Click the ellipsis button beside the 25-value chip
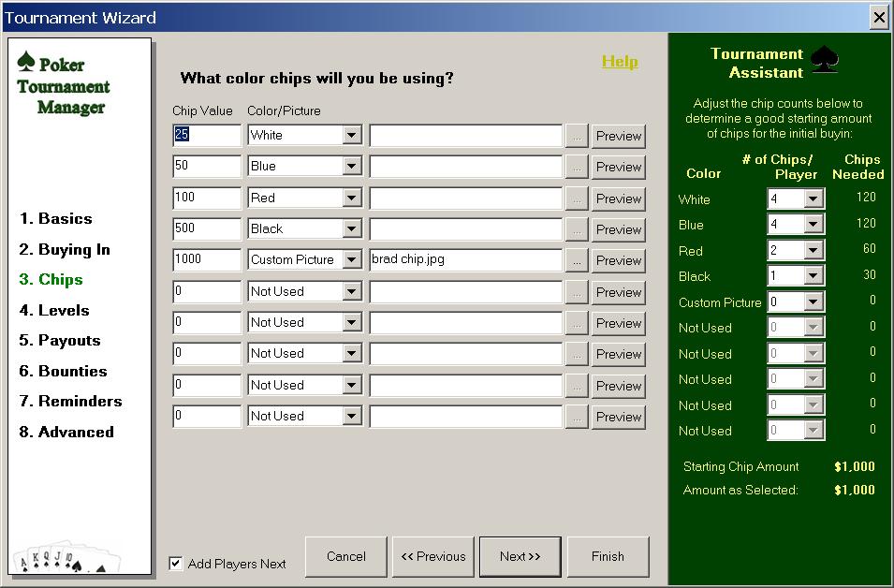The width and height of the screenshot is (894, 588). (577, 136)
